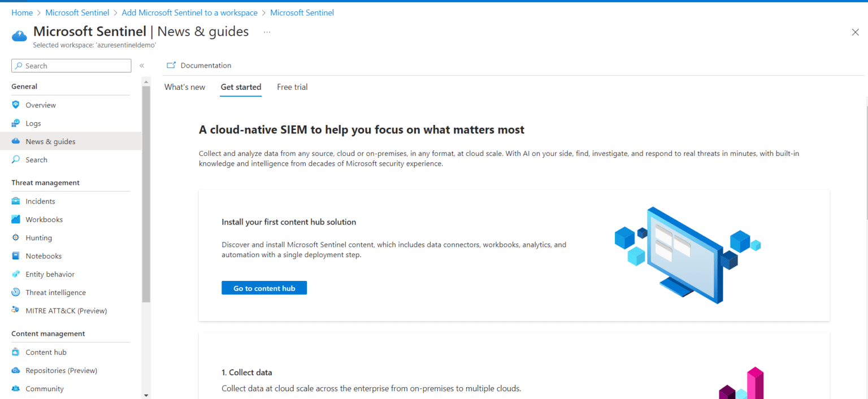The image size is (868, 399).
Task: Switch to the Free trial tab
Action: 292,86
